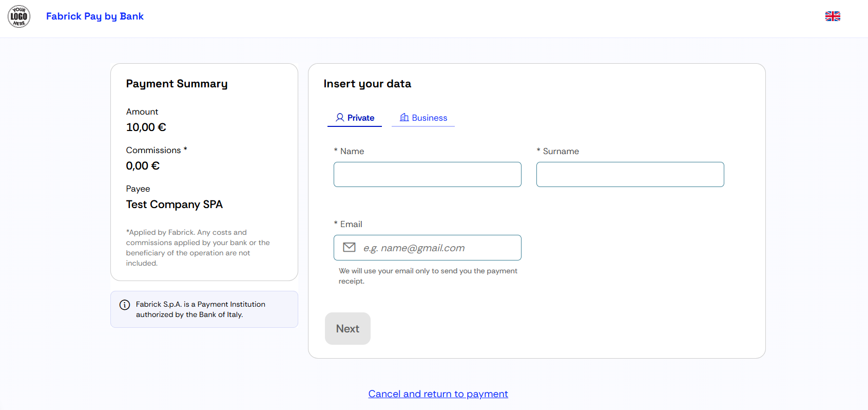Follow the Cancel and return to payment link
This screenshot has width=868, height=410.
click(x=438, y=394)
